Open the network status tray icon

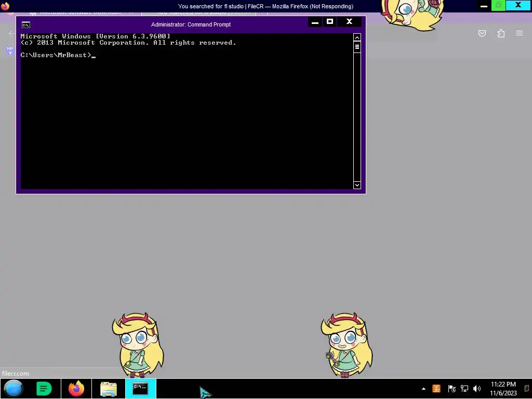pos(464,389)
